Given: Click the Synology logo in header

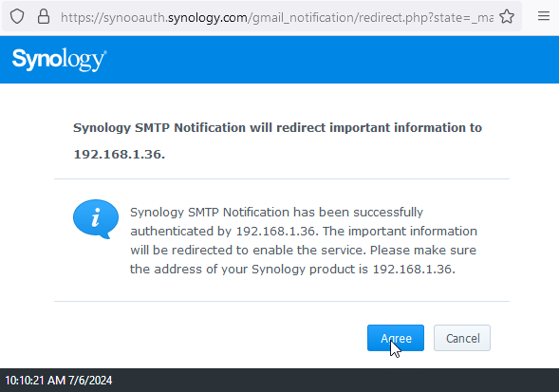Looking at the screenshot, I should pos(59,60).
